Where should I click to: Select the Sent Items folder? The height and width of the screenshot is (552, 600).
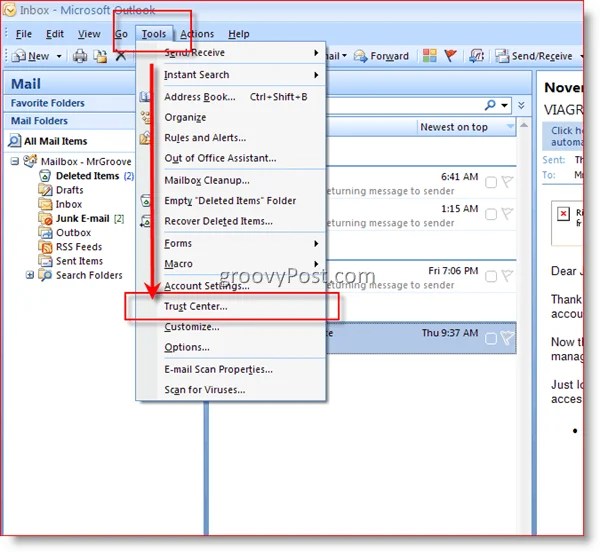[71, 261]
